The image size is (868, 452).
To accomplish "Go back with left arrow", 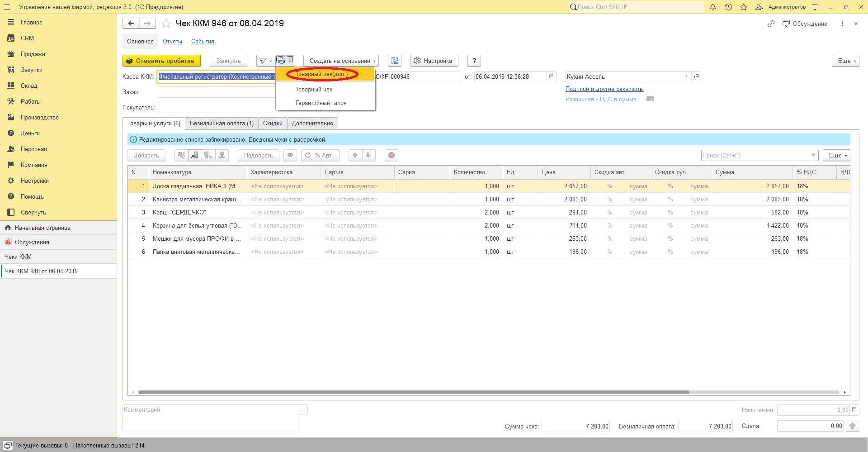I will (131, 23).
